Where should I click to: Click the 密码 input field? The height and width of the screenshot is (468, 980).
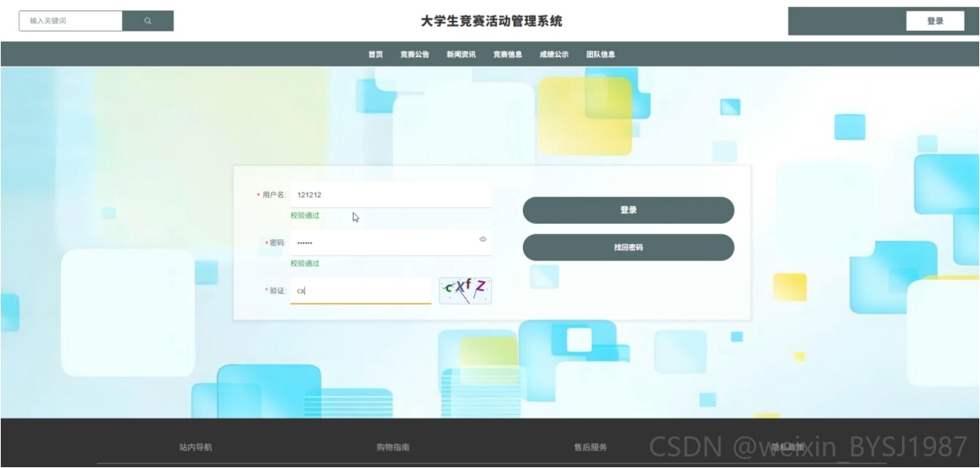click(391, 242)
